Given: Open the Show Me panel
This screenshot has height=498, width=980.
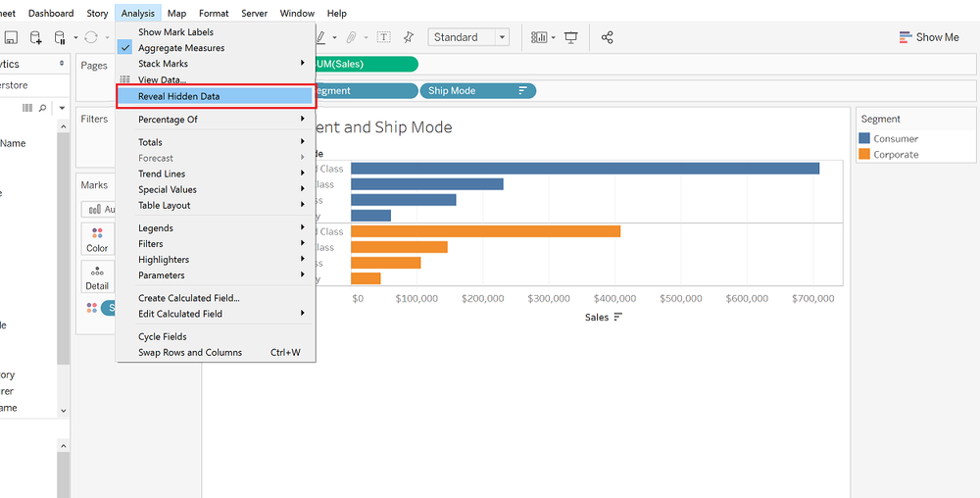Looking at the screenshot, I should coord(929,37).
